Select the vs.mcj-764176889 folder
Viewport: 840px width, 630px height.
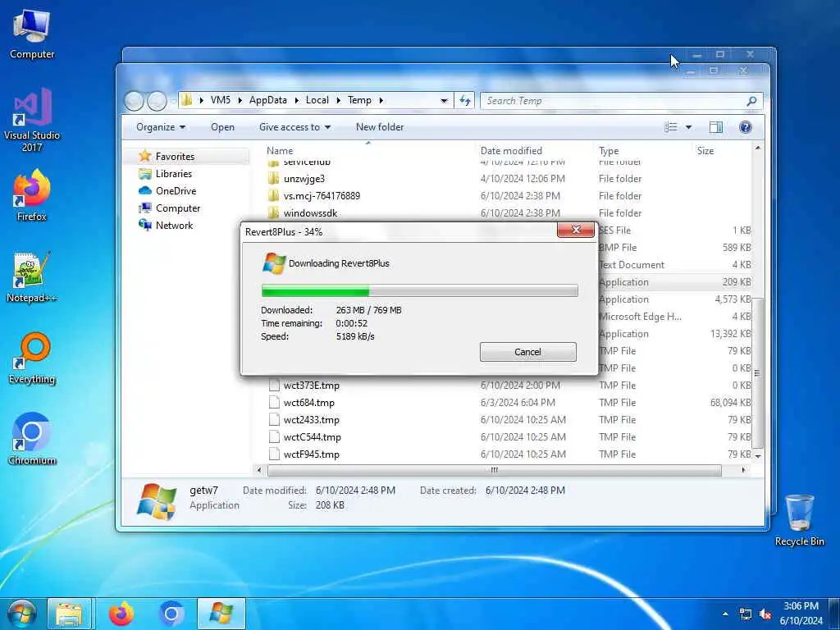click(322, 195)
